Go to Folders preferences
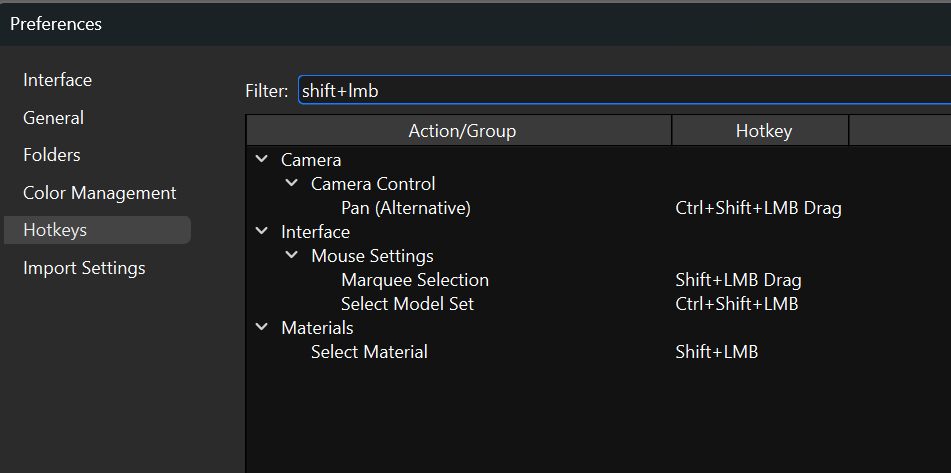This screenshot has height=473, width=951. (52, 155)
